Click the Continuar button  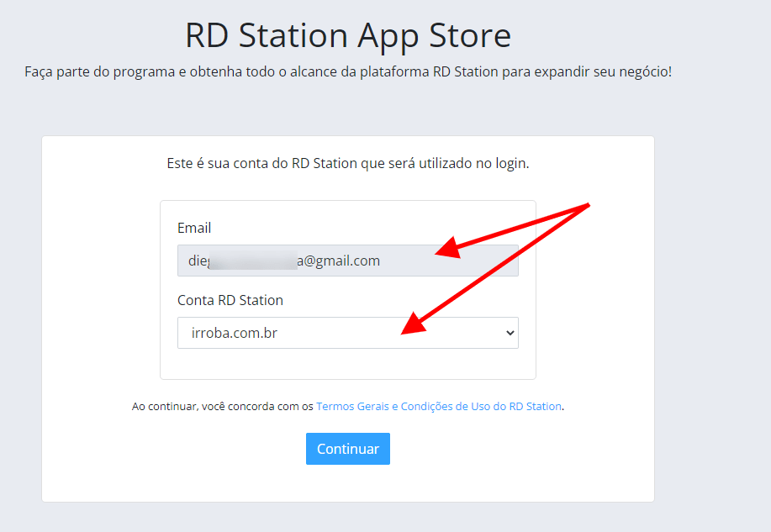tap(347, 449)
